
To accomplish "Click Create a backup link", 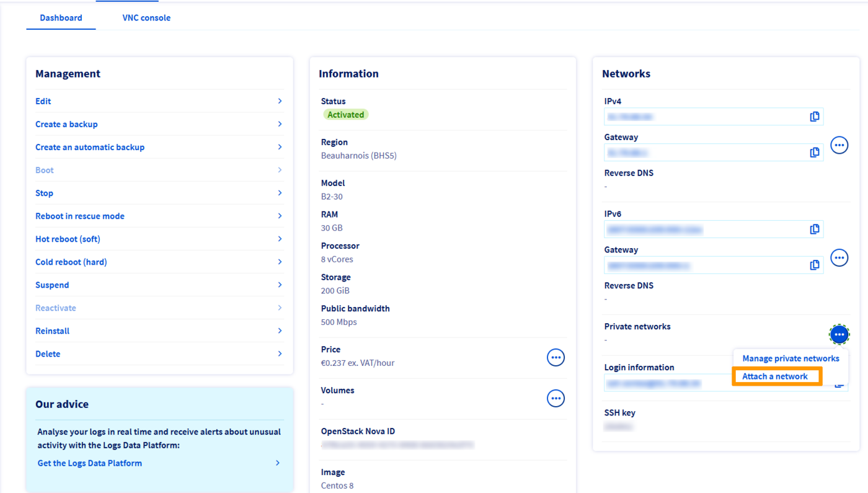I will click(x=66, y=124).
